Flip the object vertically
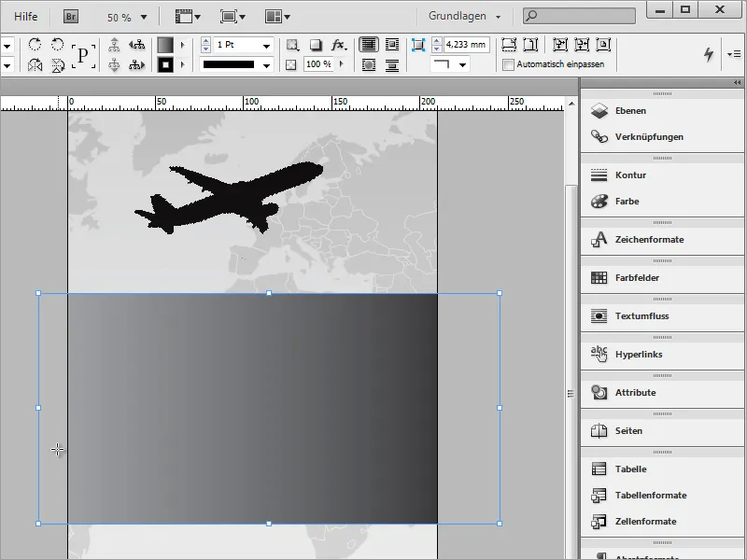The image size is (747, 560). point(57,64)
